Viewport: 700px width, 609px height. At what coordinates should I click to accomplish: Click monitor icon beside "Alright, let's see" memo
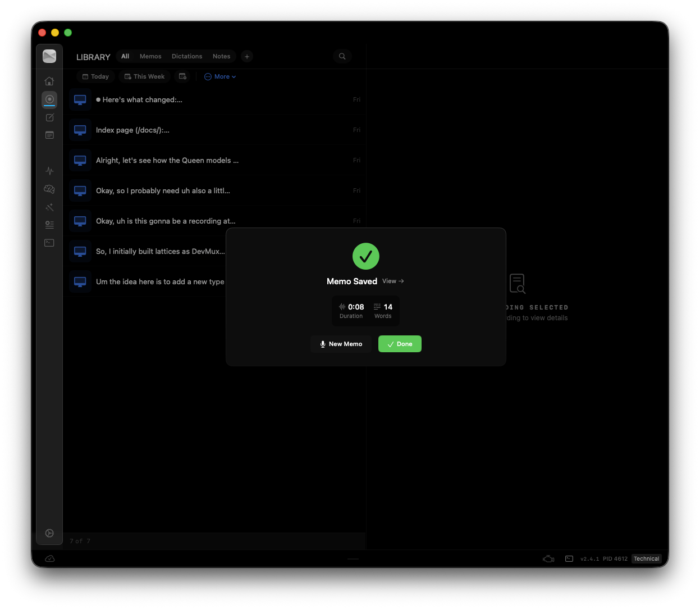pyautogui.click(x=80, y=160)
